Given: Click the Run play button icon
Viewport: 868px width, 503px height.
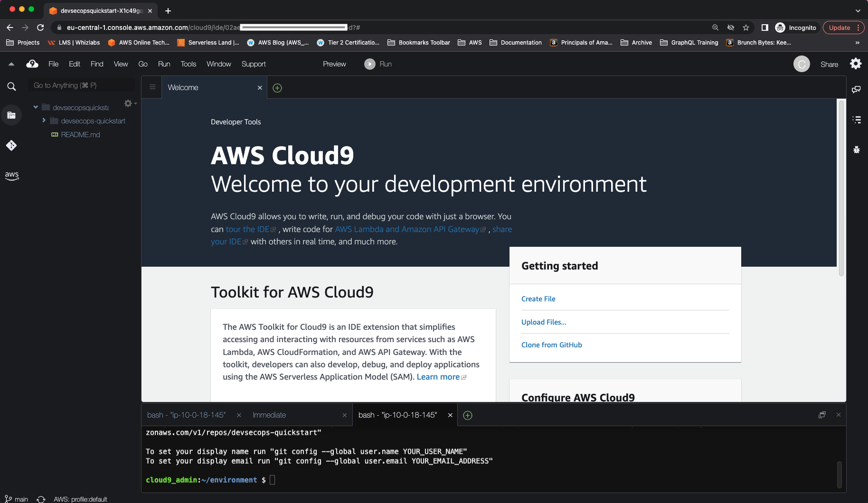Looking at the screenshot, I should click(x=370, y=64).
